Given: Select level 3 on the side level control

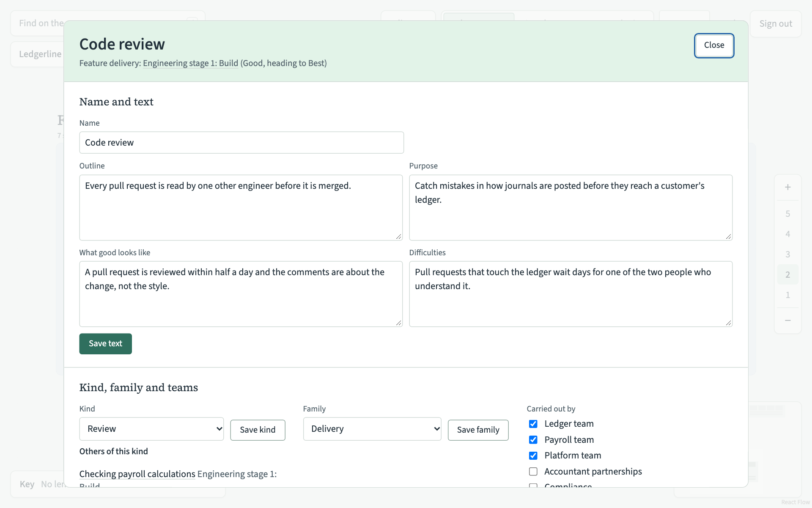Looking at the screenshot, I should 787,254.
